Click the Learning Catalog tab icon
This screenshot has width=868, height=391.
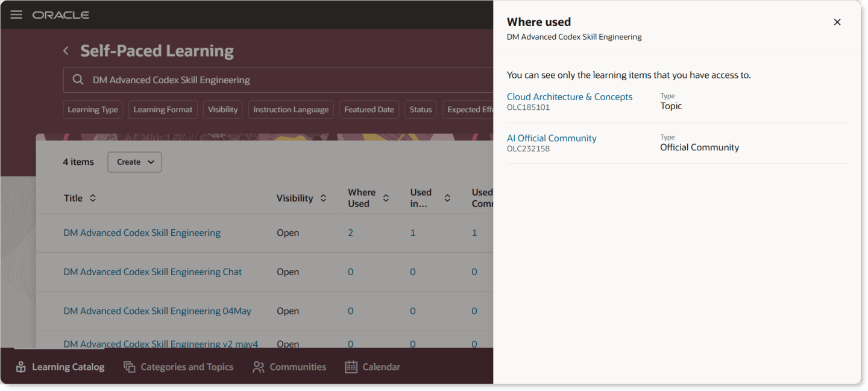click(21, 367)
